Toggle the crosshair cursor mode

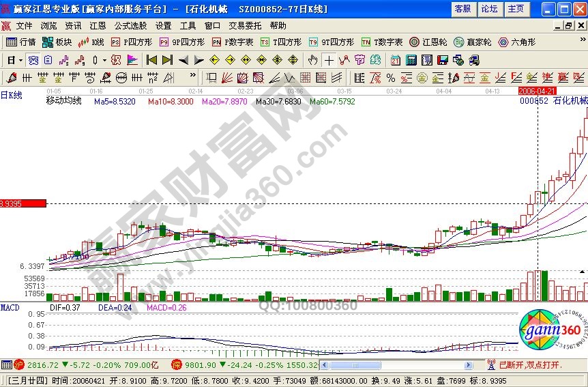coord(329,60)
